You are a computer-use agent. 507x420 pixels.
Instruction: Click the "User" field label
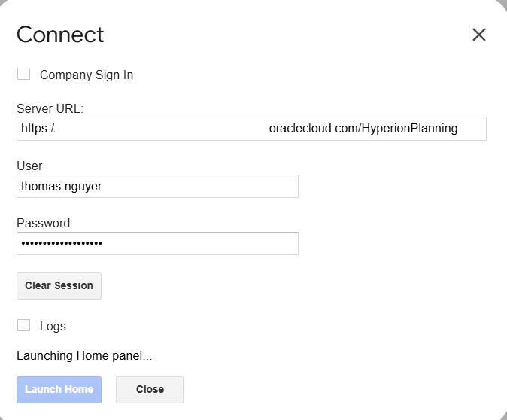[29, 166]
